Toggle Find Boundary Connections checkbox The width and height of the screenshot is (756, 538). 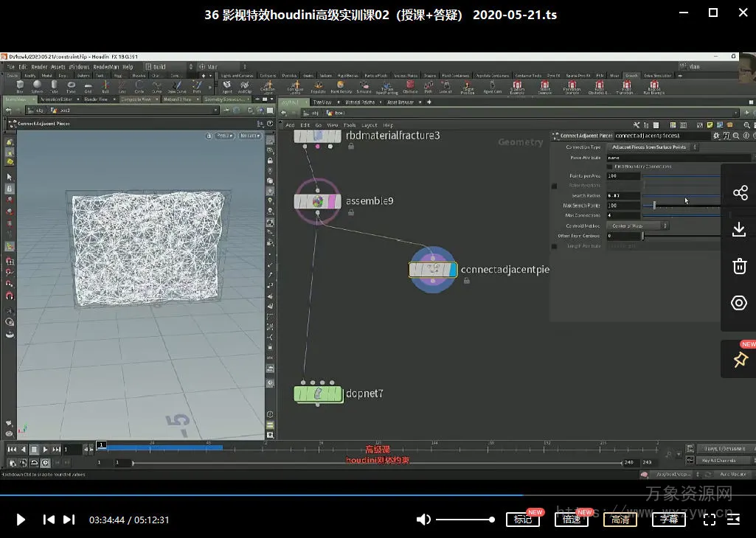[610, 167]
